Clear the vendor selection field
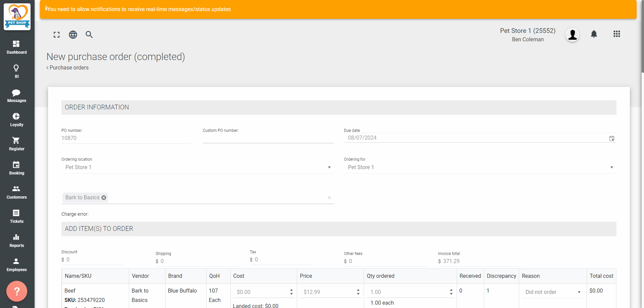This screenshot has height=308, width=644. [329, 198]
